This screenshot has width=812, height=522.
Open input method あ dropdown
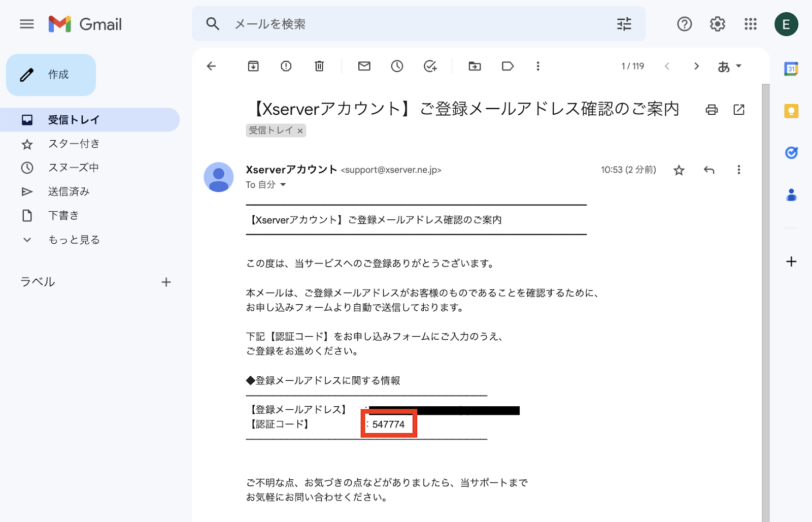tap(729, 66)
